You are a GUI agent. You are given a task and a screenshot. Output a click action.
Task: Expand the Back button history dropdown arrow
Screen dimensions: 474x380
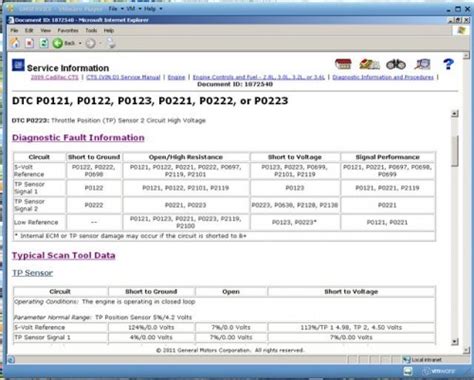(x=80, y=43)
